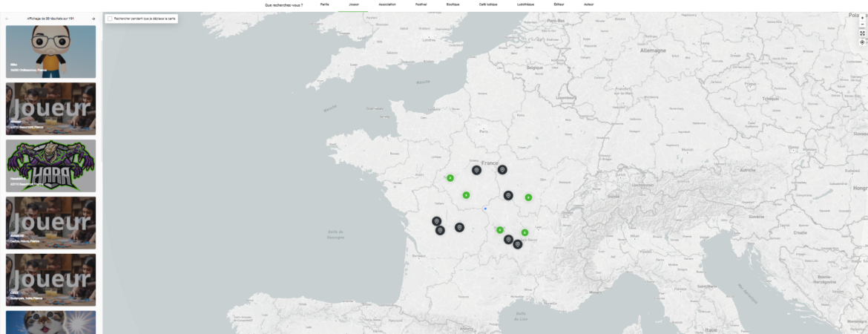Go to the previous results page arrow
Screen dimensions: 868x334
[7, 19]
